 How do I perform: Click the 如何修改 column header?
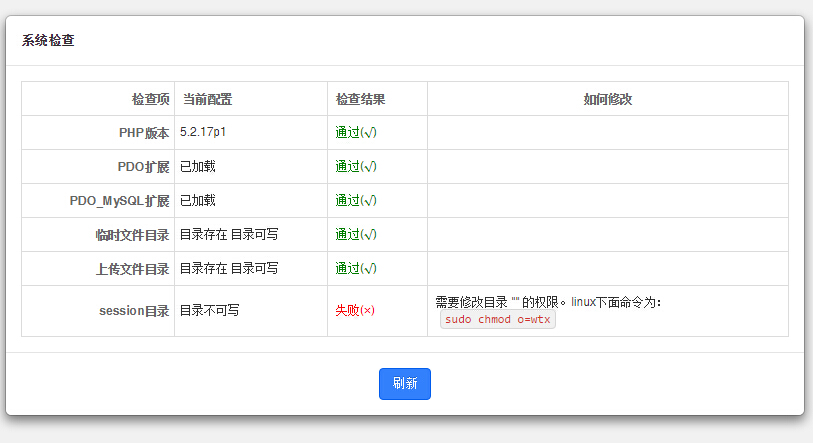pyautogui.click(x=607, y=99)
